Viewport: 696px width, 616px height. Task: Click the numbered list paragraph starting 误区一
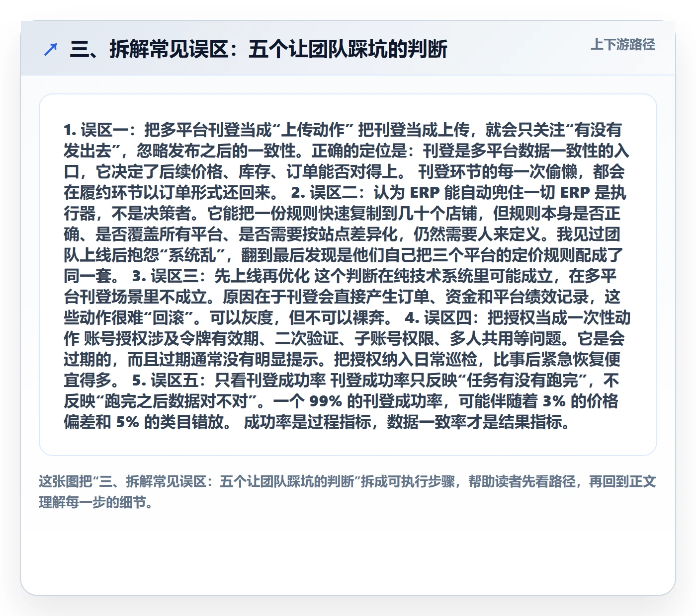347,276
